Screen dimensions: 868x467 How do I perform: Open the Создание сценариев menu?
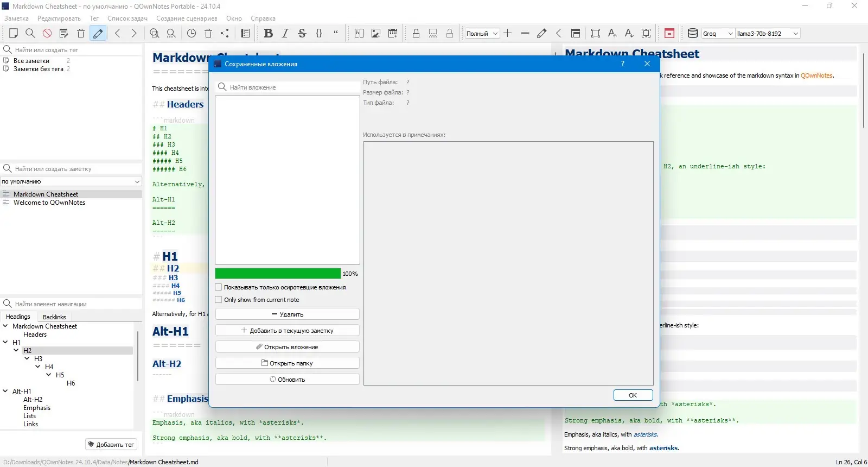[x=187, y=18]
